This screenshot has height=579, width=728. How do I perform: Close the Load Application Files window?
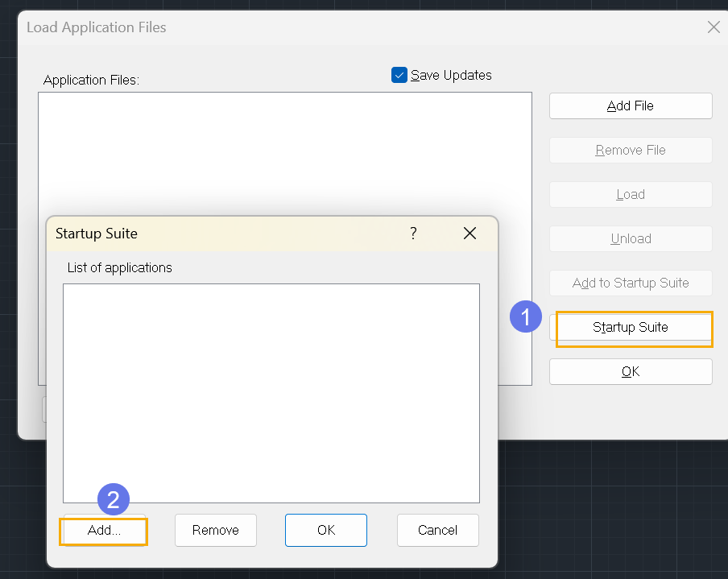(x=714, y=27)
